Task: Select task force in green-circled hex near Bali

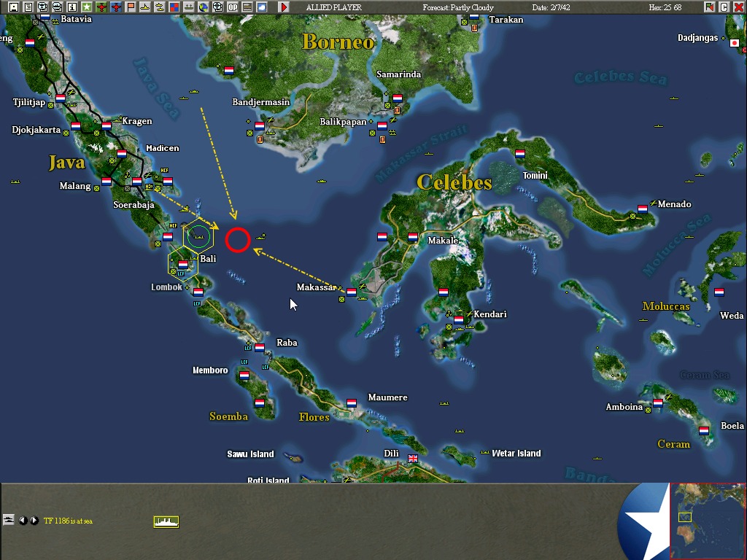Action: pyautogui.click(x=198, y=237)
